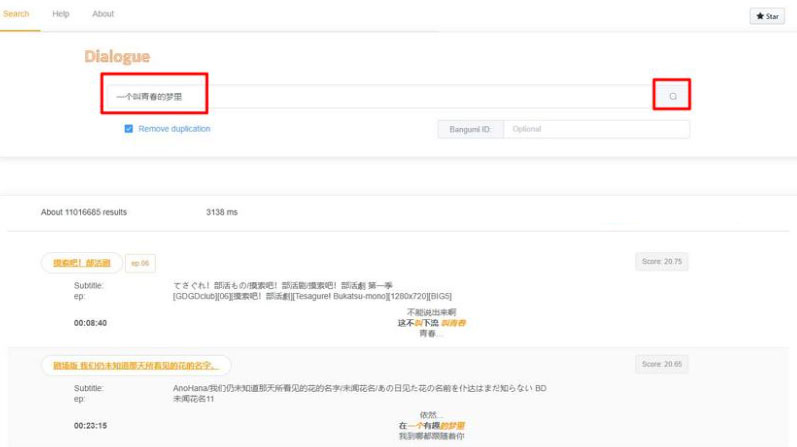Click the dialogue search text field

pyautogui.click(x=380, y=96)
